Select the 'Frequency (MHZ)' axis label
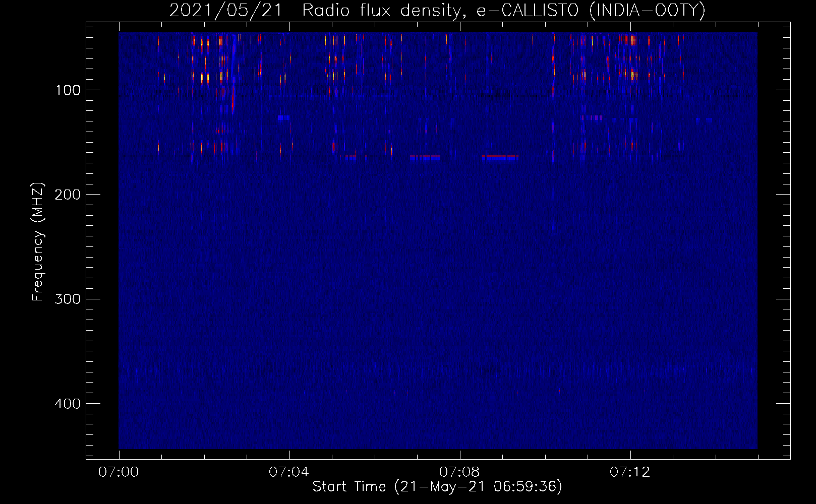The width and height of the screenshot is (816, 504). [x=37, y=242]
